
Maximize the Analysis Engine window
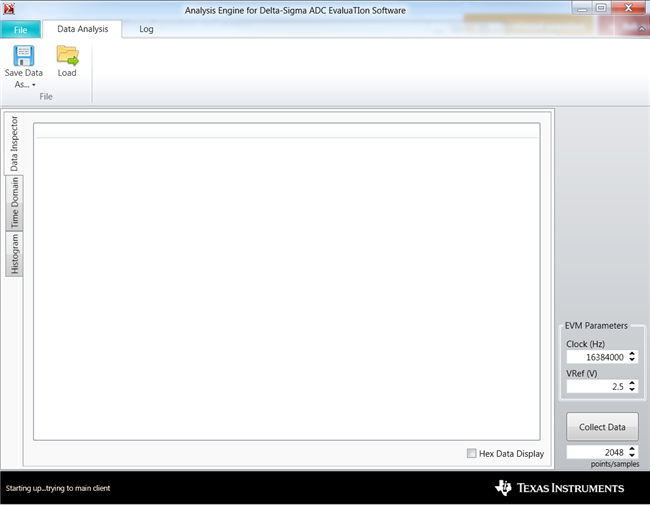pyautogui.click(x=601, y=8)
